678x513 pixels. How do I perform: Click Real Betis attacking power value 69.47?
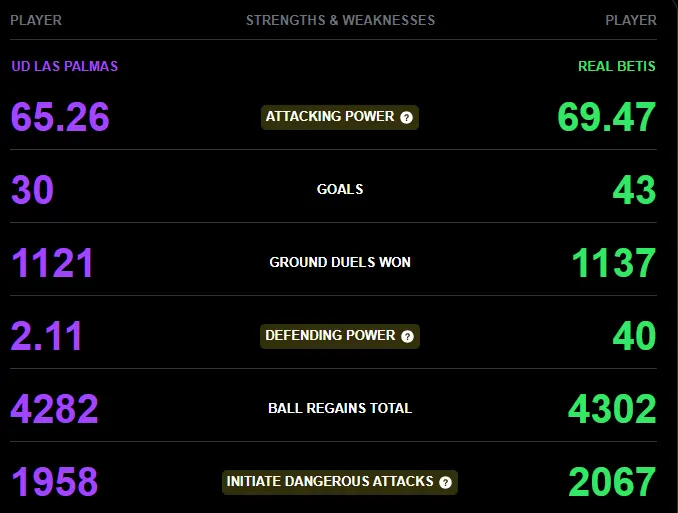pyautogui.click(x=607, y=117)
